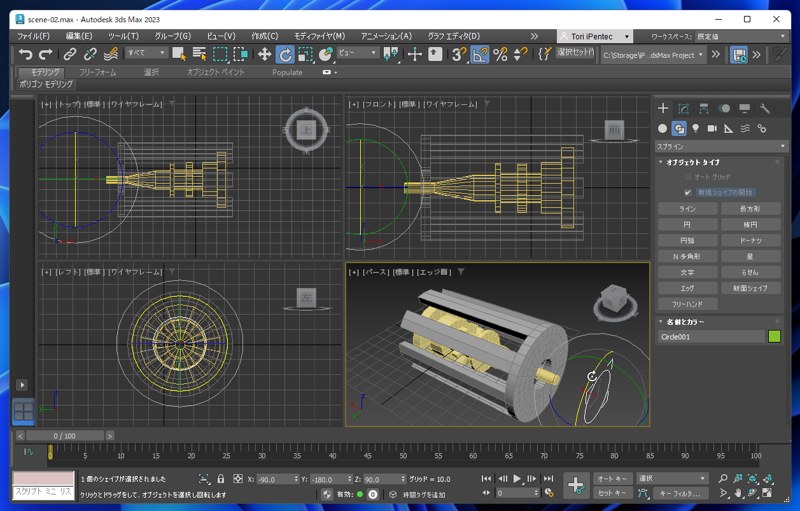Select the Geometry category (sphere icon)
This screenshot has height=511, width=800.
[x=662, y=129]
